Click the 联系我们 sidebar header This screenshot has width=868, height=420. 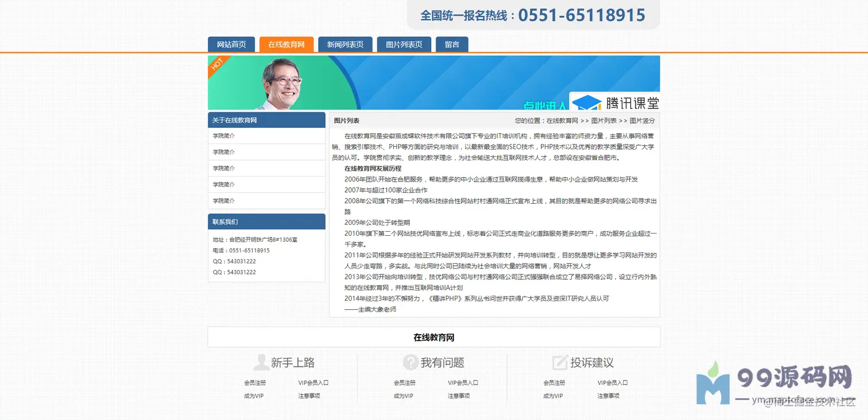pos(266,221)
